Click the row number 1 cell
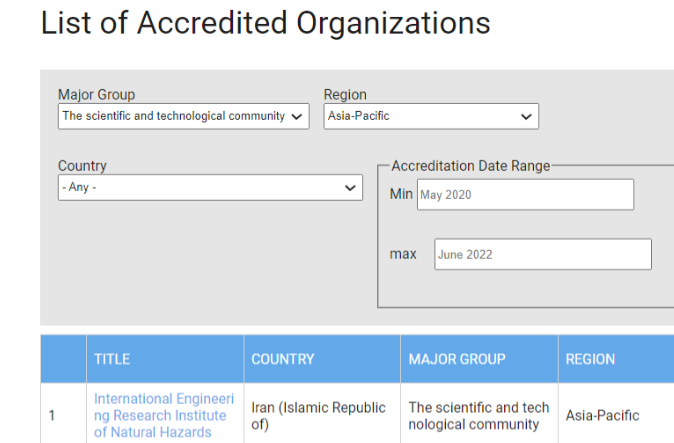 click(x=52, y=415)
